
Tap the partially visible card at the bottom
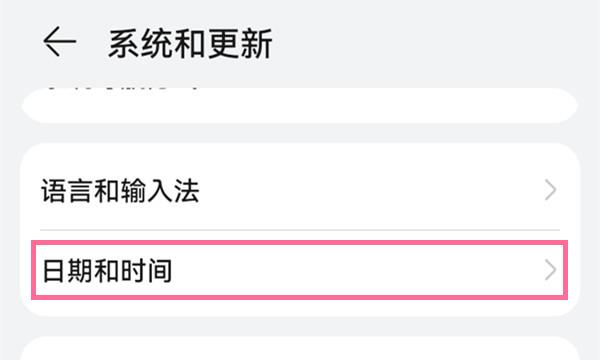pyautogui.click(x=300, y=348)
